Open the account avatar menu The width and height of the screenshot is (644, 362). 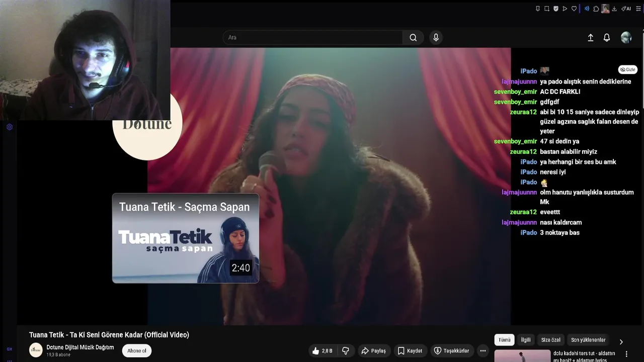pos(626,37)
